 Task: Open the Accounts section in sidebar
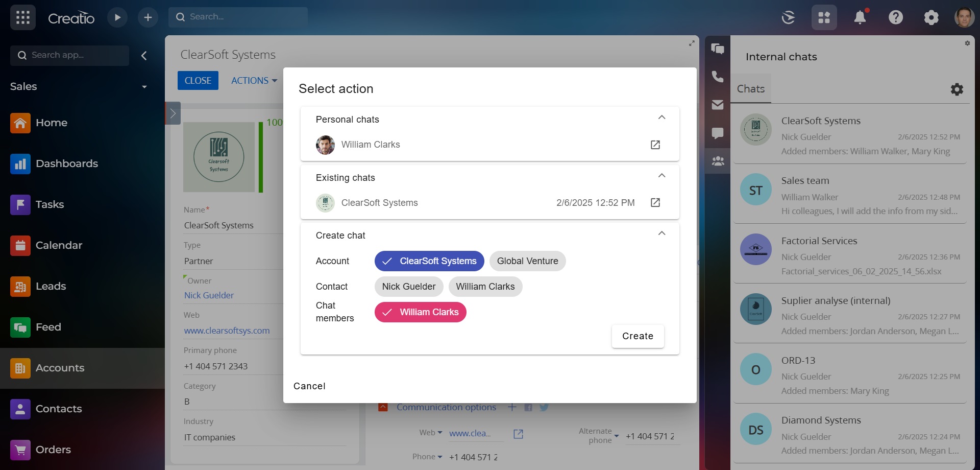82,368
